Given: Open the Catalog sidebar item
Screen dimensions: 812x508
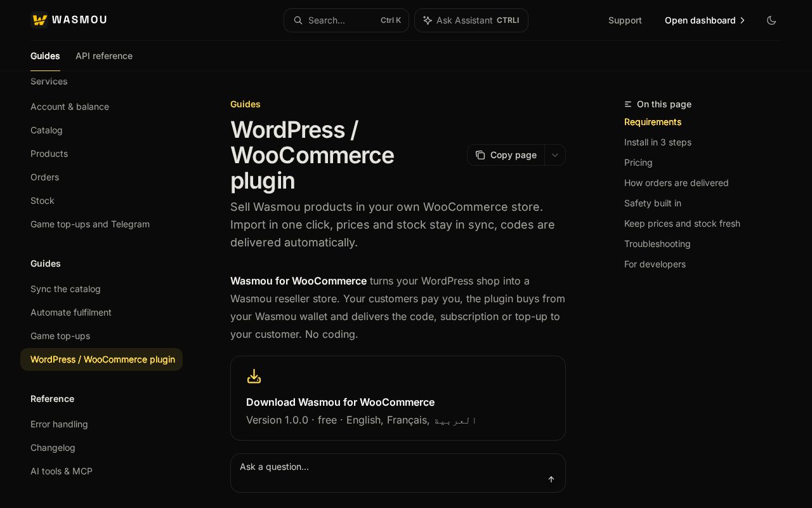Looking at the screenshot, I should pyautogui.click(x=46, y=130).
